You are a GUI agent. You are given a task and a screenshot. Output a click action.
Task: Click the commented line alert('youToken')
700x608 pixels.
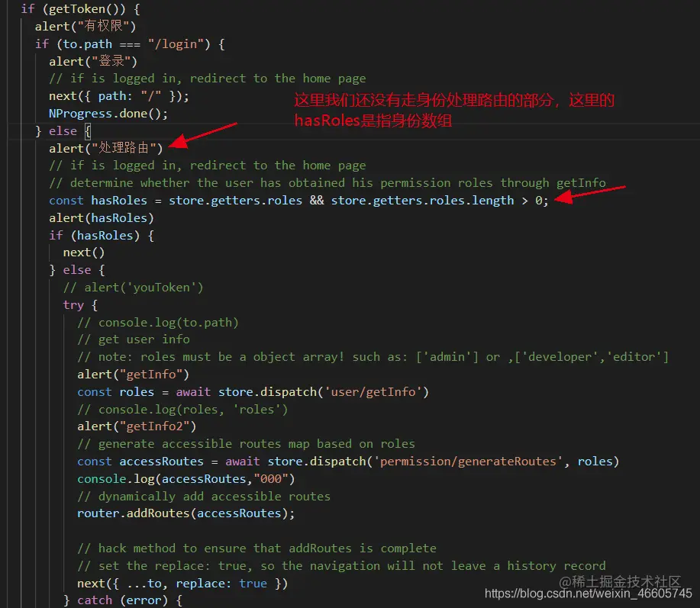click(x=133, y=288)
